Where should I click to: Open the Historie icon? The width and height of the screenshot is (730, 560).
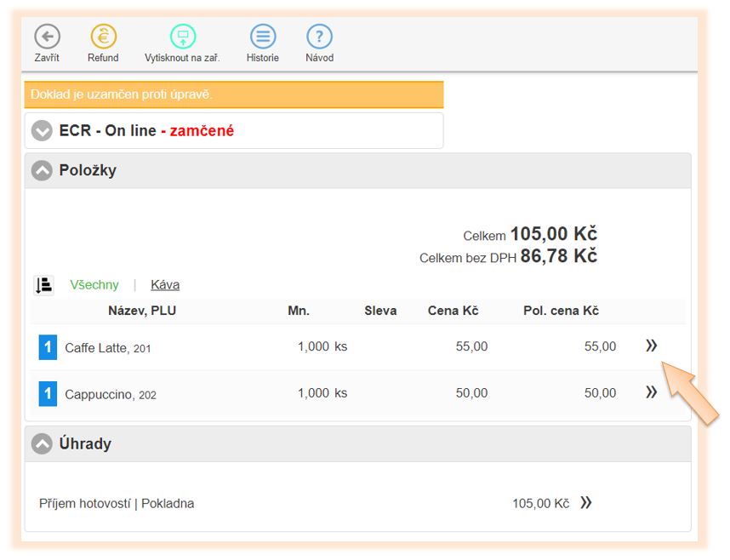[263, 37]
